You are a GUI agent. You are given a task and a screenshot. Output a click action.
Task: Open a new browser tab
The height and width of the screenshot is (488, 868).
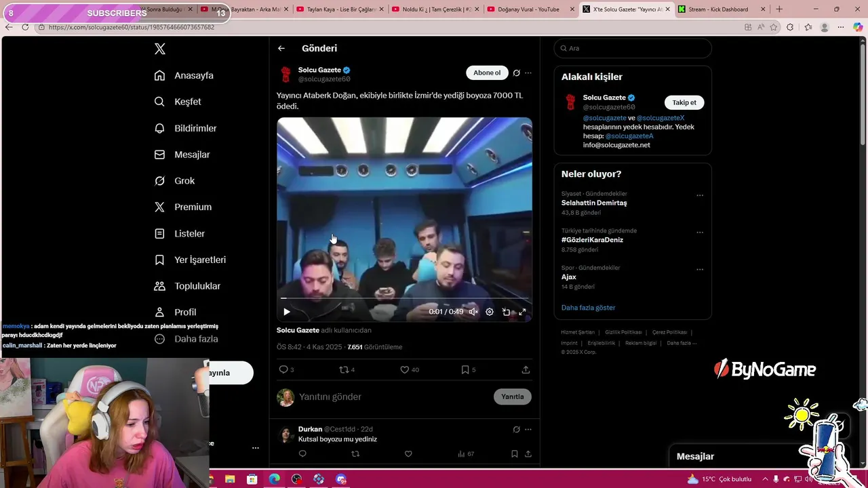pyautogui.click(x=779, y=9)
